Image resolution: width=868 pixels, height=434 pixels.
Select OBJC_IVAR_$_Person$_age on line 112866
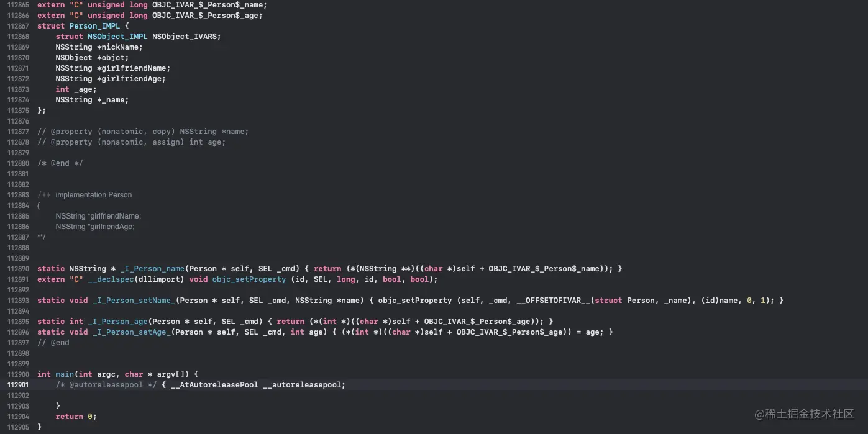tap(205, 16)
